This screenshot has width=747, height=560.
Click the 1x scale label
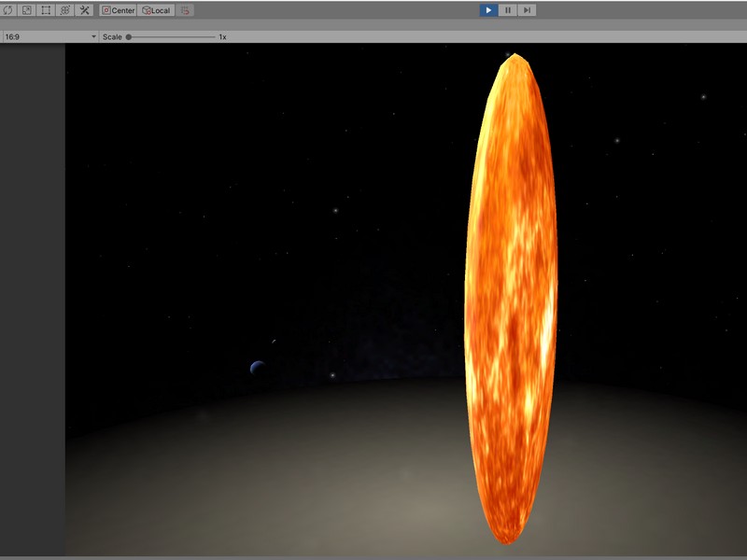221,35
